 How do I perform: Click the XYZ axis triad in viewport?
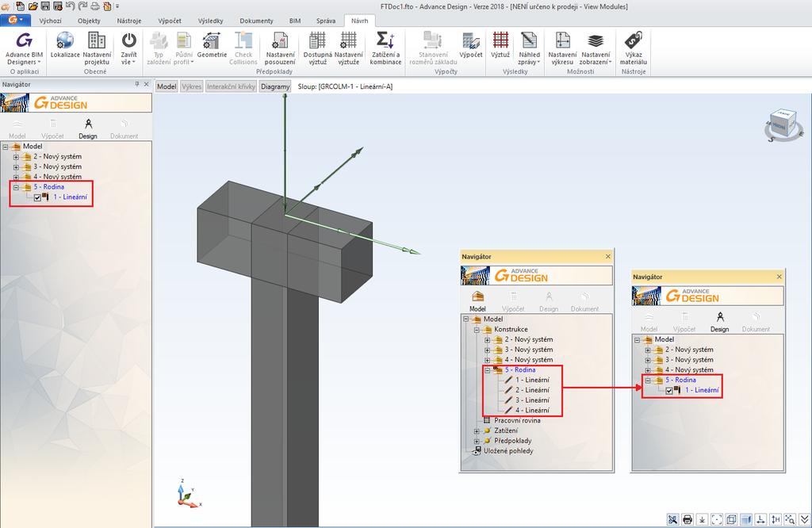tap(189, 493)
